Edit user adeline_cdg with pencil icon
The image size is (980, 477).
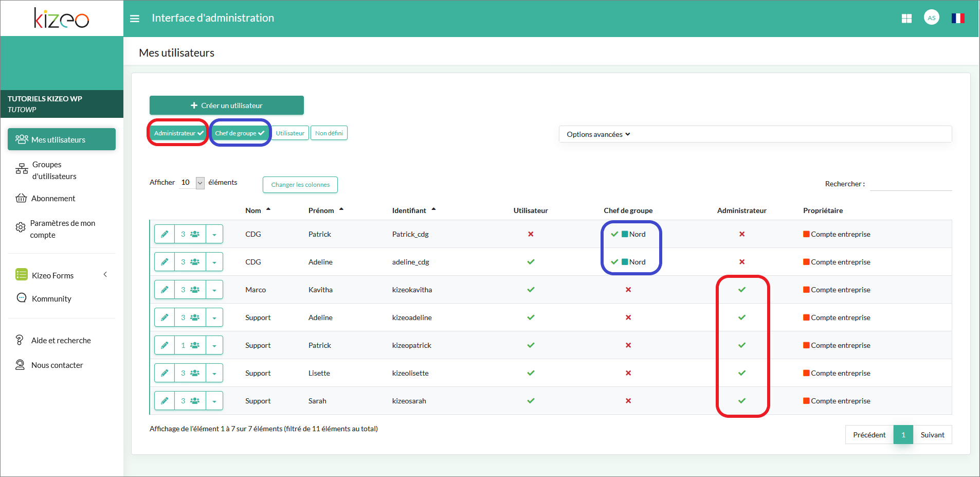165,262
